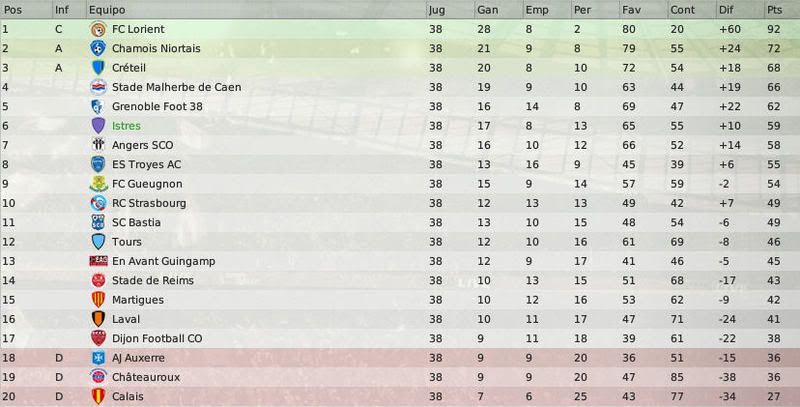This screenshot has width=800, height=407.
Task: Select the SC Bastia team name
Action: [136, 222]
